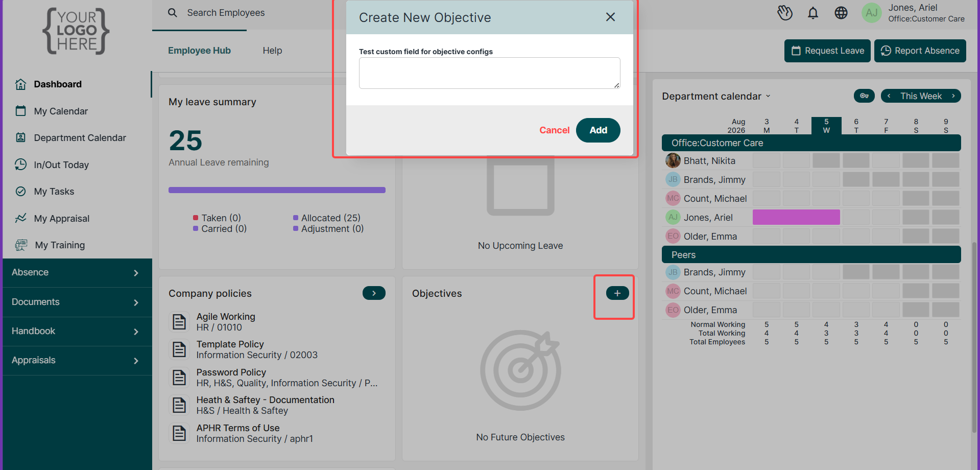Add a new objective with plus icon
The image size is (980, 470).
coord(617,293)
